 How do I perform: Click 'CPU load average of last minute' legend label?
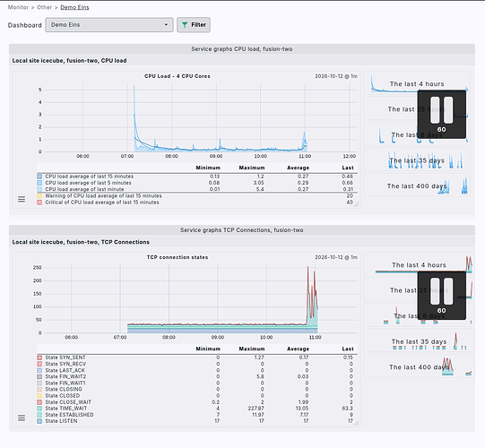[x=84, y=189]
